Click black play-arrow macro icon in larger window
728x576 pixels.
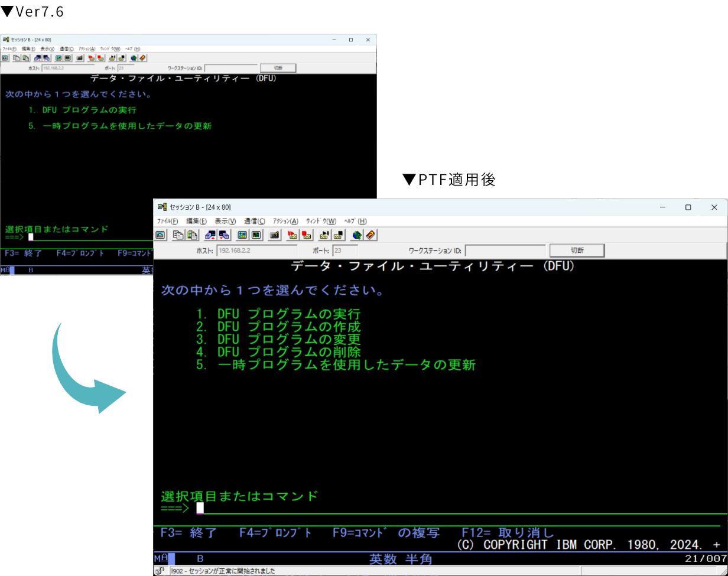(324, 235)
